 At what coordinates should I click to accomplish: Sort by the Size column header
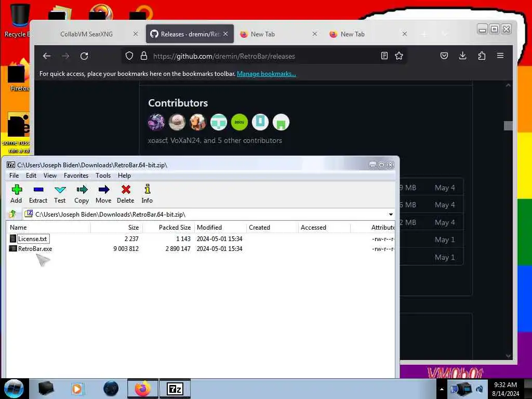coord(116,228)
